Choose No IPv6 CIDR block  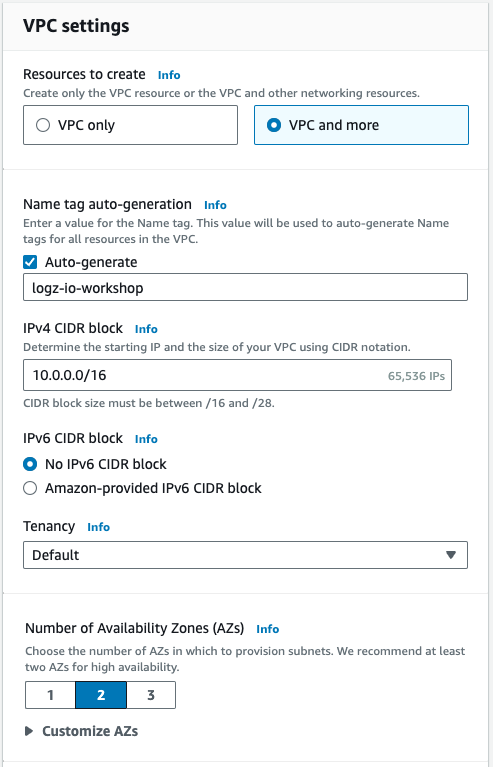pos(30,464)
